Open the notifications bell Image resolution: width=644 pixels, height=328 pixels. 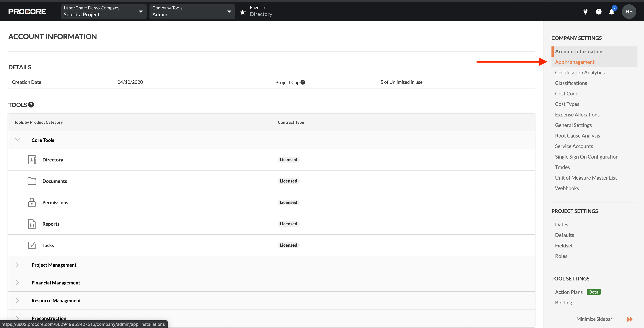pos(612,11)
